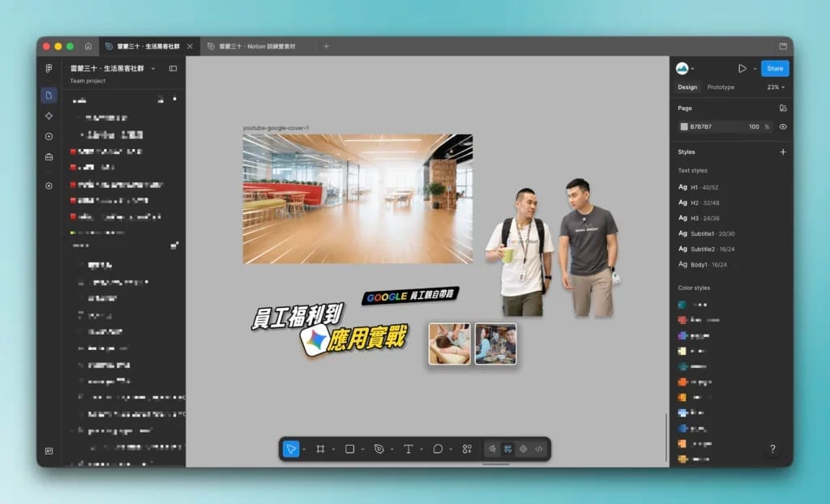
Task: Expand the Move tool options chevron
Action: click(x=304, y=450)
